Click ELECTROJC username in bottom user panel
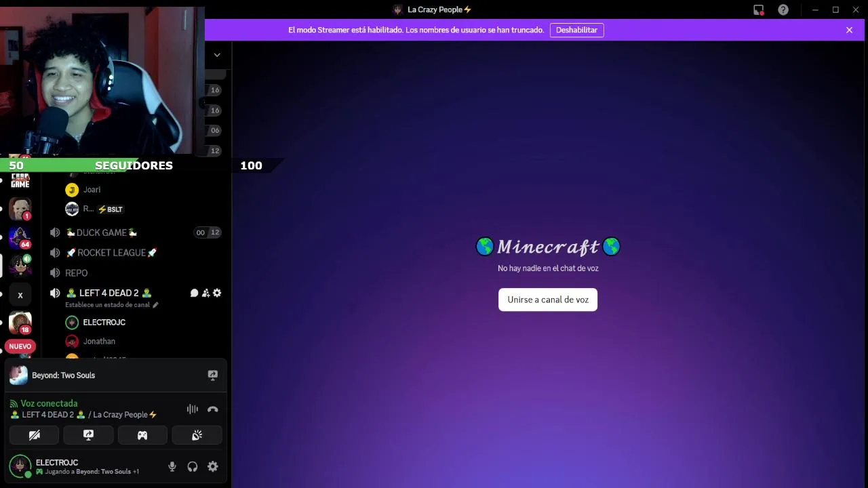This screenshot has height=488, width=868. pyautogui.click(x=57, y=462)
